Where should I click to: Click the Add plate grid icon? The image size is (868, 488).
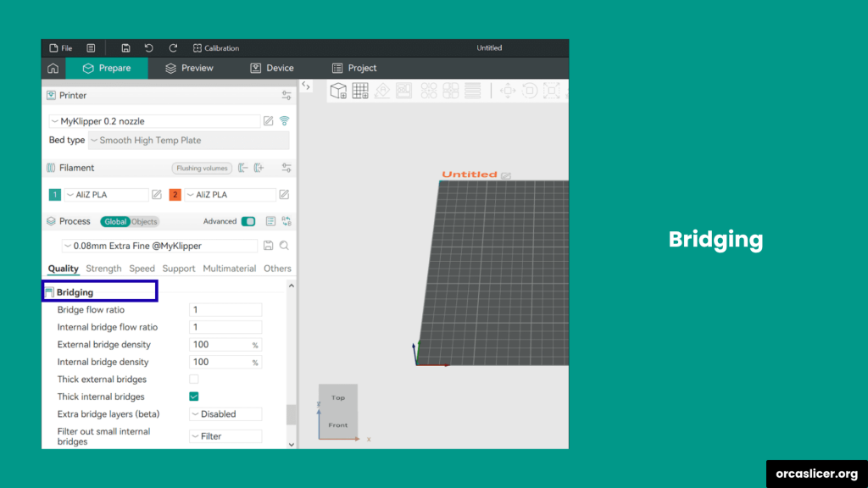point(360,91)
